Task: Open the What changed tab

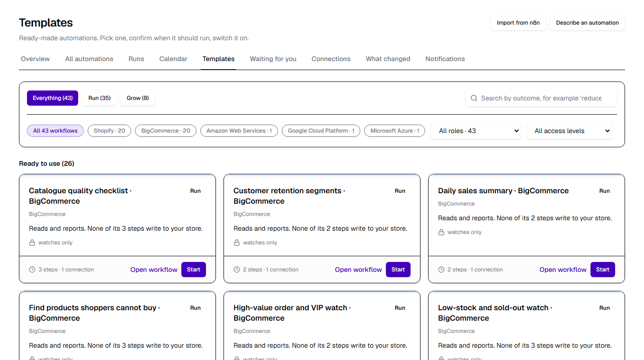Action: tap(388, 59)
